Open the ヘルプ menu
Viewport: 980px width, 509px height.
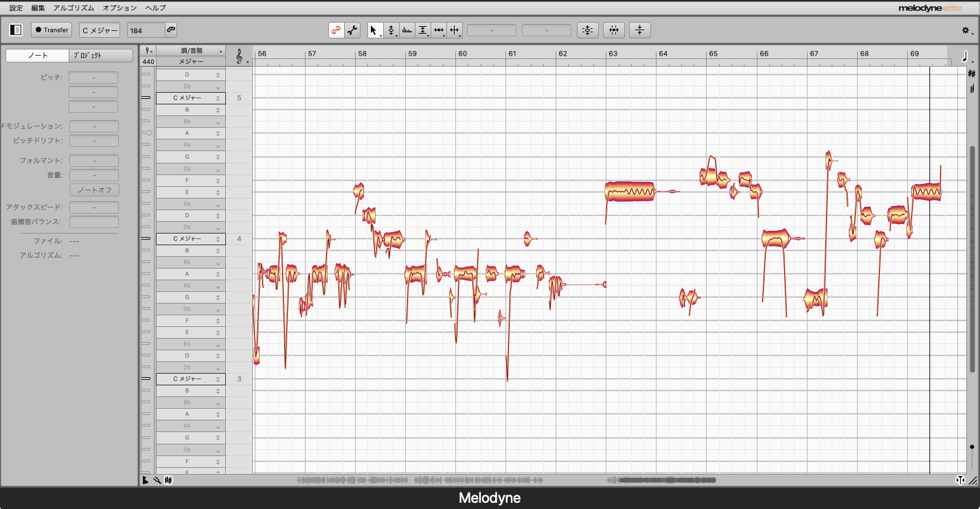tap(155, 8)
